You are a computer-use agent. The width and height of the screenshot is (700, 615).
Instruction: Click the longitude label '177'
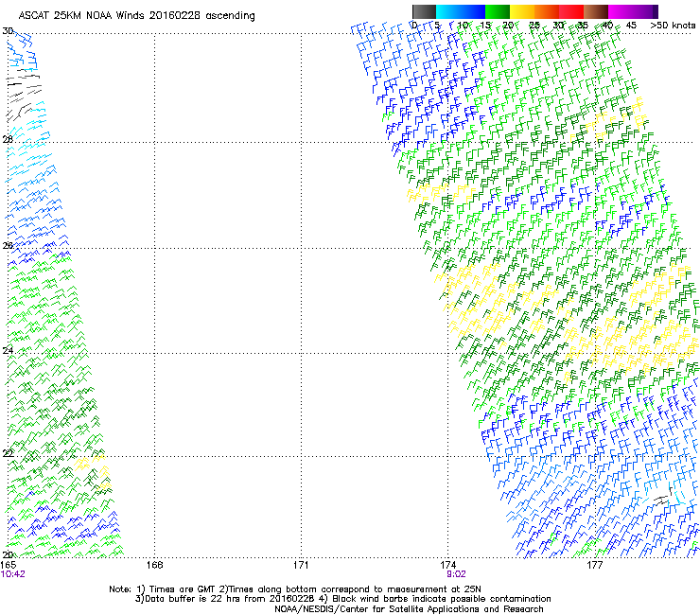[x=594, y=565]
